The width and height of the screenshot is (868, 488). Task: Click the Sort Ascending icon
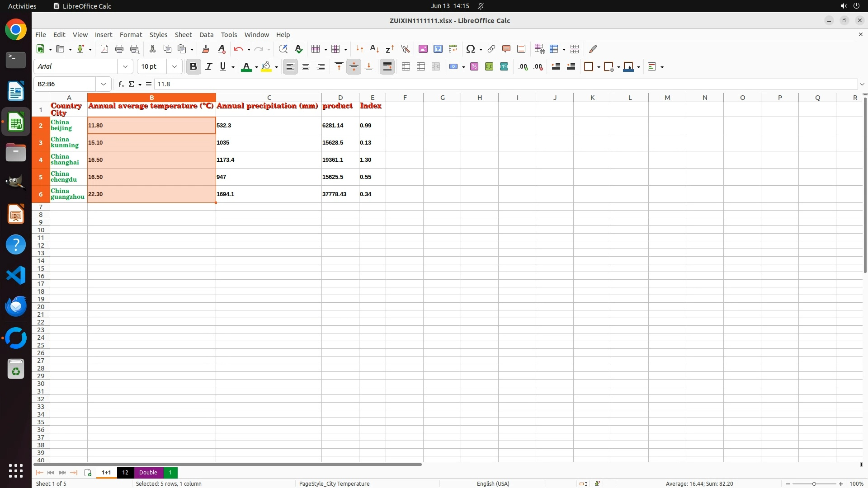coord(374,49)
